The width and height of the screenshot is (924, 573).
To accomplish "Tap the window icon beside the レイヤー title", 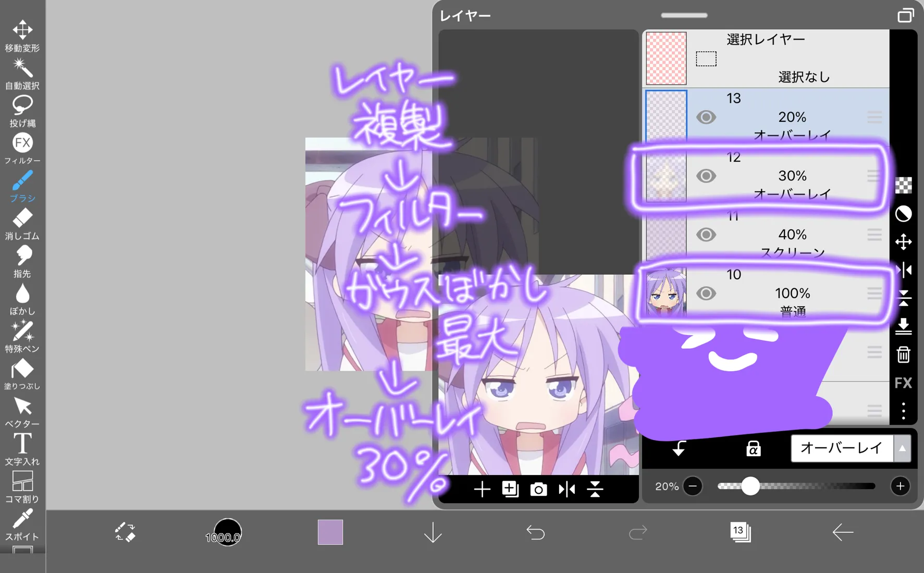I will click(x=906, y=16).
